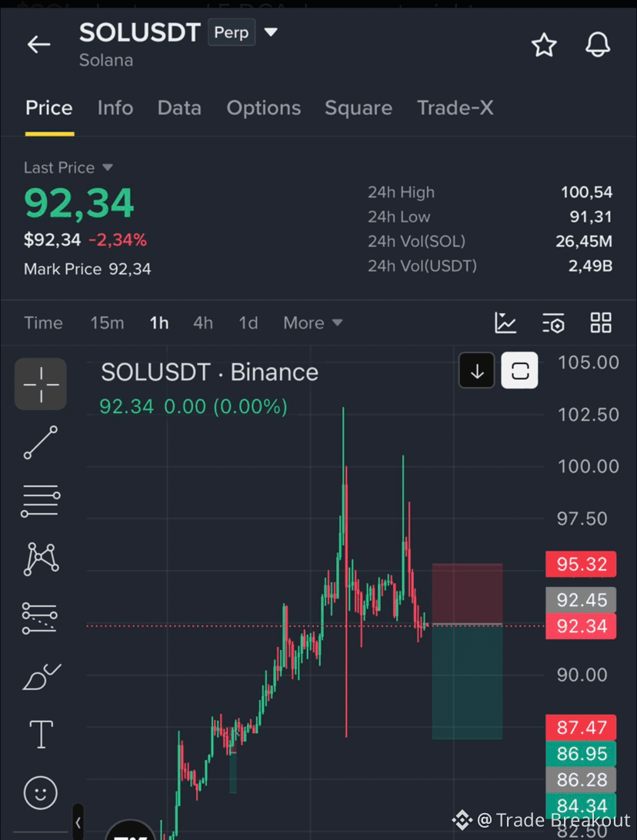Expand the More intervals dropdown
The height and width of the screenshot is (840, 637).
coord(313,323)
